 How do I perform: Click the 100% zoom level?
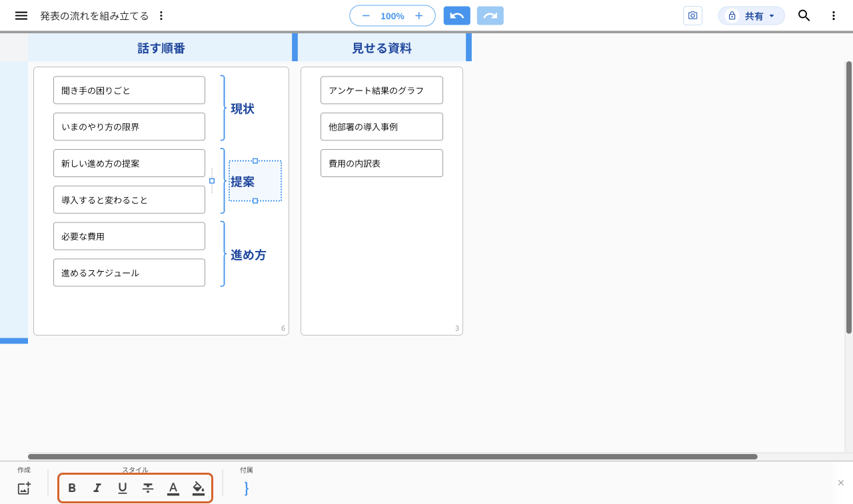393,16
